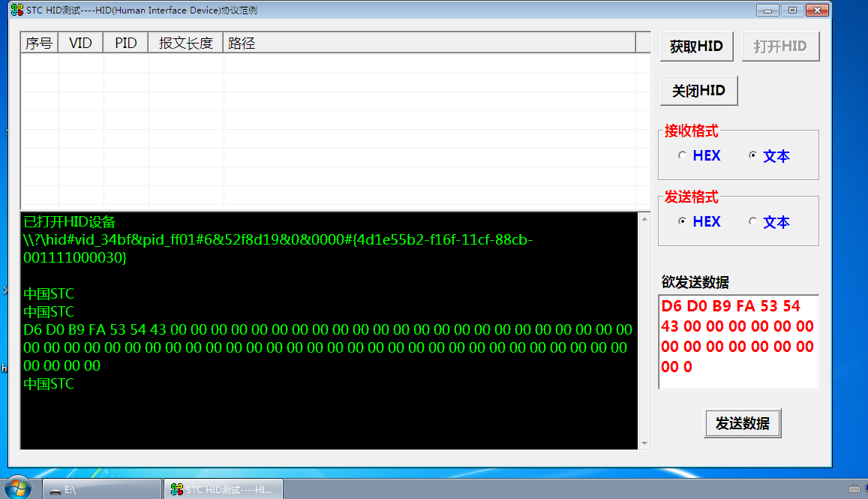Open the Windows Start menu
868x499 pixels.
[x=18, y=488]
